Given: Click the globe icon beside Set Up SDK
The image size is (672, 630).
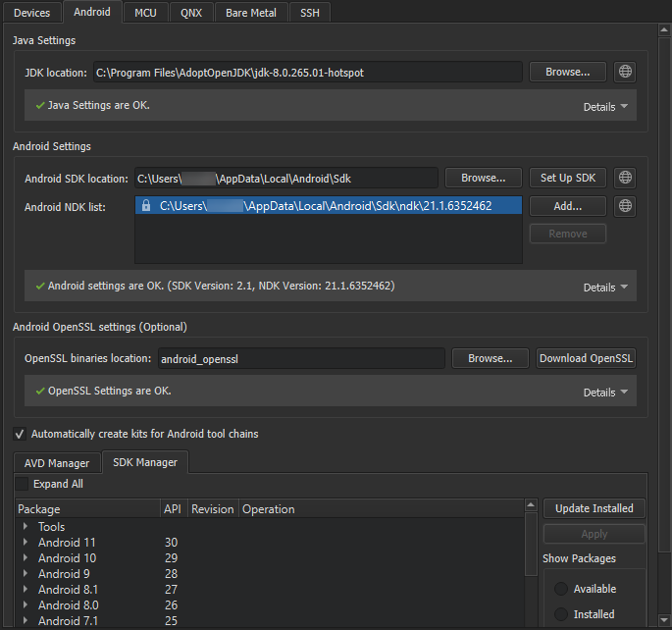Looking at the screenshot, I should tap(625, 178).
